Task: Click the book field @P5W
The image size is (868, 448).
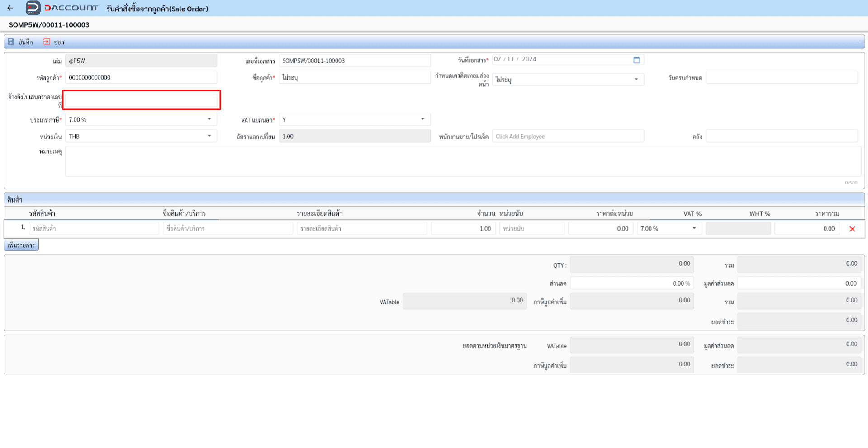Action: click(141, 61)
